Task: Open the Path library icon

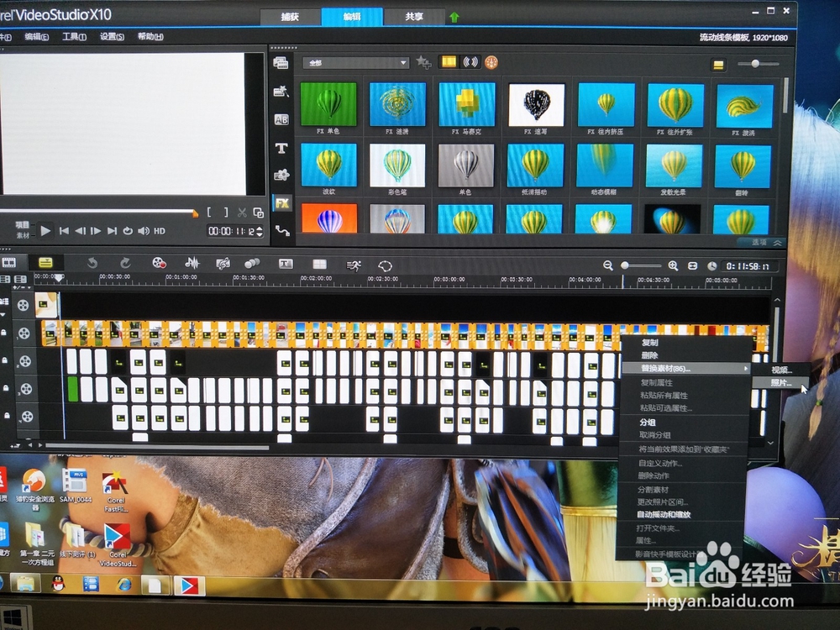Action: [x=282, y=230]
